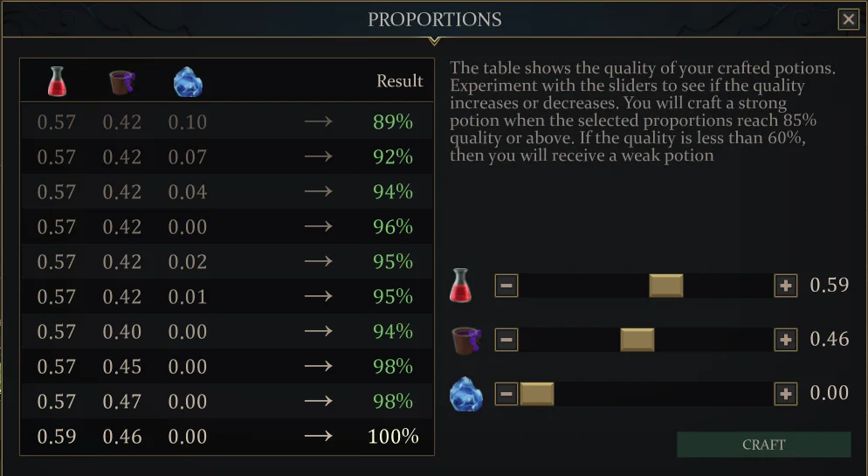The height and width of the screenshot is (476, 868).
Task: Click the blue crystal icon in table header
Action: (188, 82)
